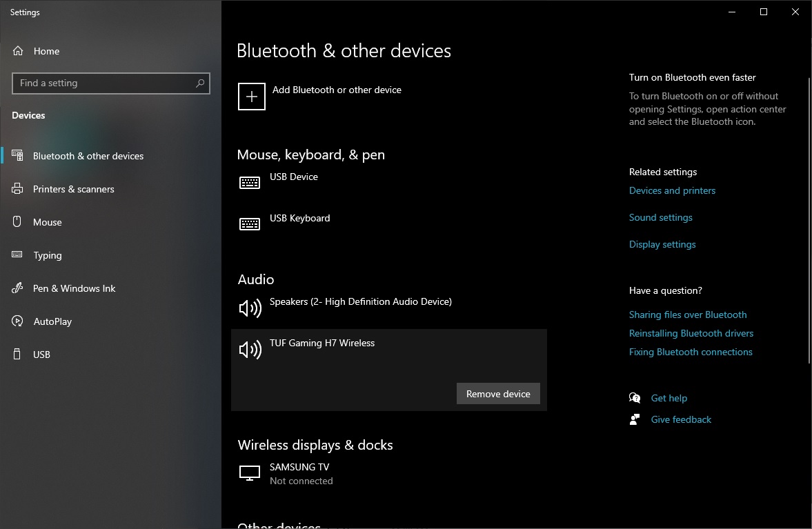Click in the Find a setting box
The height and width of the screenshot is (529, 812).
[103, 83]
